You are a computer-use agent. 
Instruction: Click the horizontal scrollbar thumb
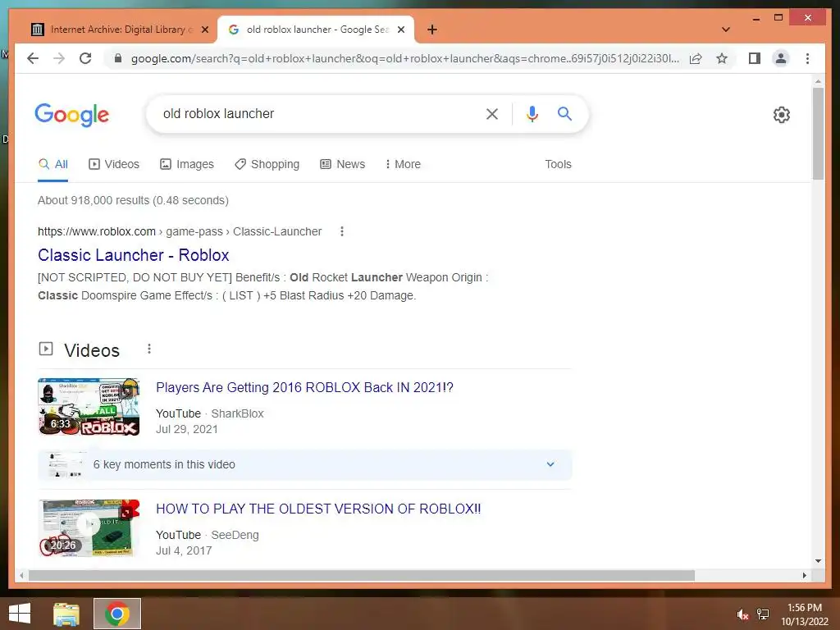[362, 575]
